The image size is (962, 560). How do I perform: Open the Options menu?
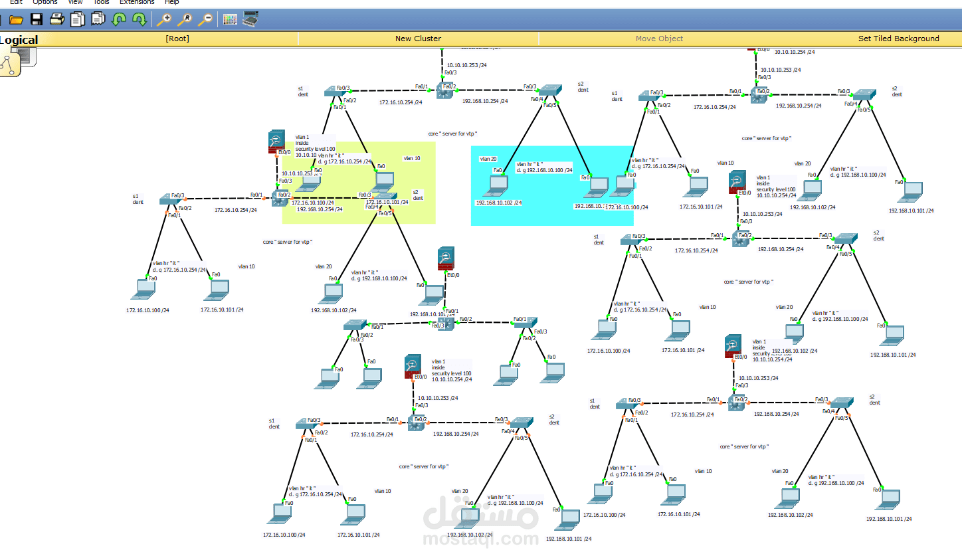[45, 2]
